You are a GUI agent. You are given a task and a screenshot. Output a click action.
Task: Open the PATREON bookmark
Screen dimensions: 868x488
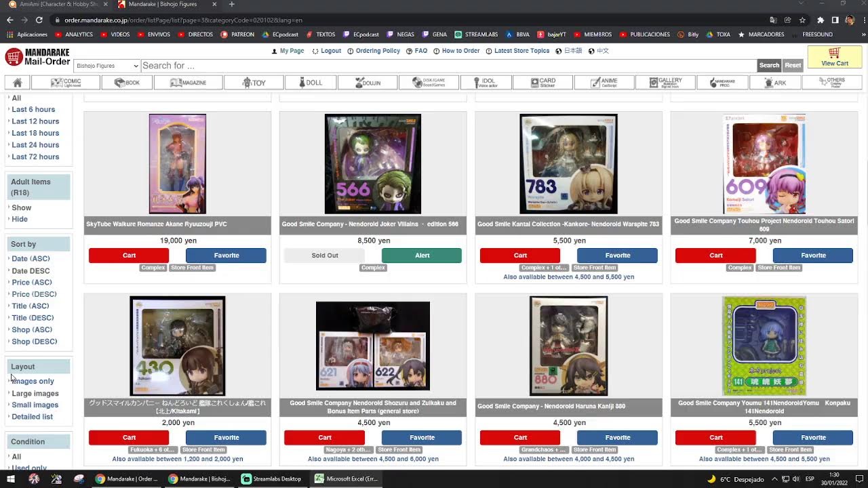point(237,35)
